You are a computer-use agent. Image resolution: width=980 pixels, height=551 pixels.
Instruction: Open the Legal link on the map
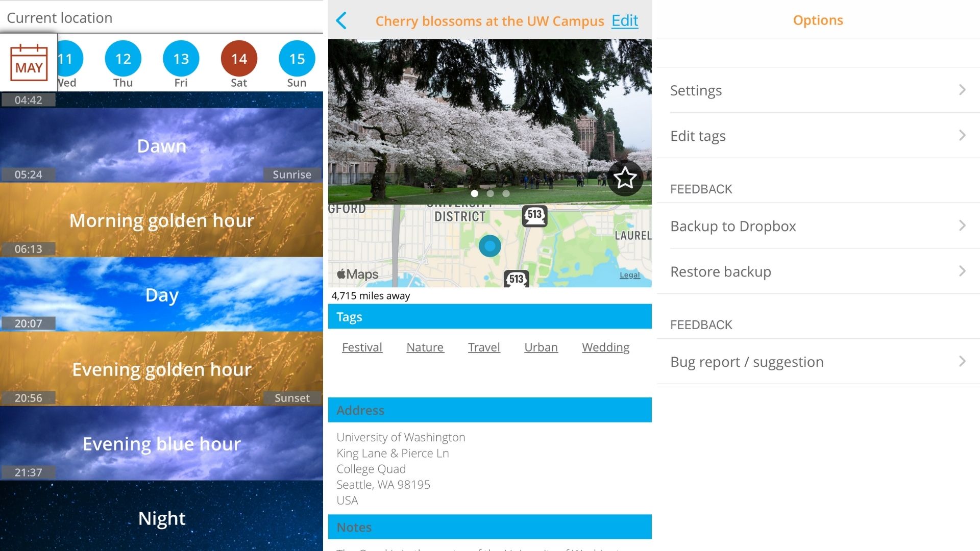(x=629, y=275)
